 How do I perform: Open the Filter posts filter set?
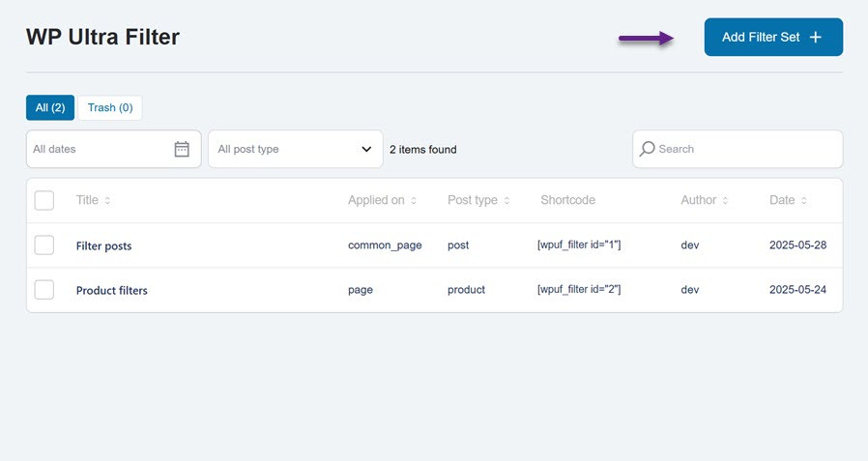(x=103, y=245)
